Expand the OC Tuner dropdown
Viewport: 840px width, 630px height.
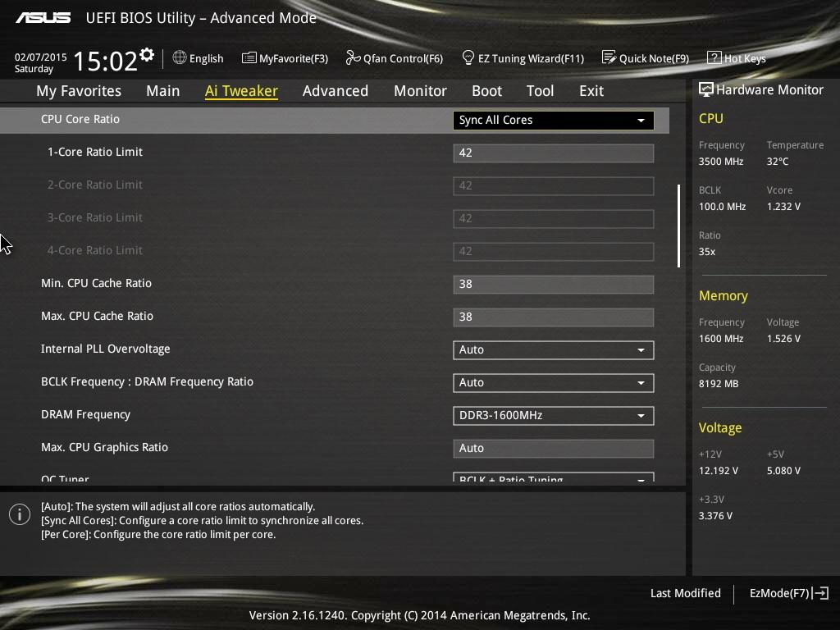coord(554,477)
